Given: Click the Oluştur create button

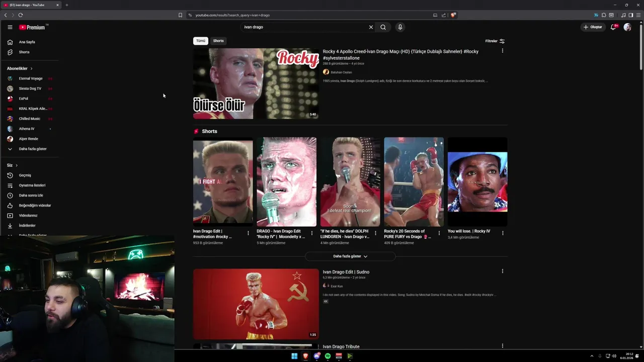Looking at the screenshot, I should pos(593,27).
